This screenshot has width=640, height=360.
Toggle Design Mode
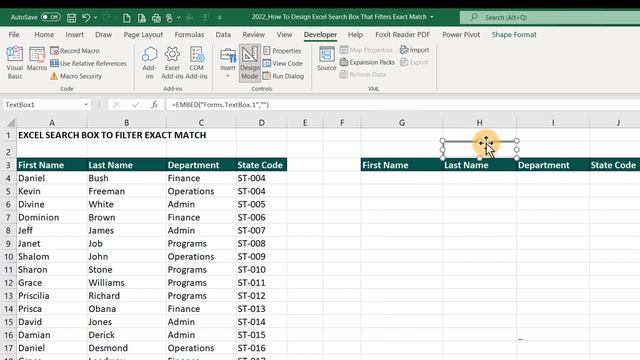pyautogui.click(x=249, y=63)
